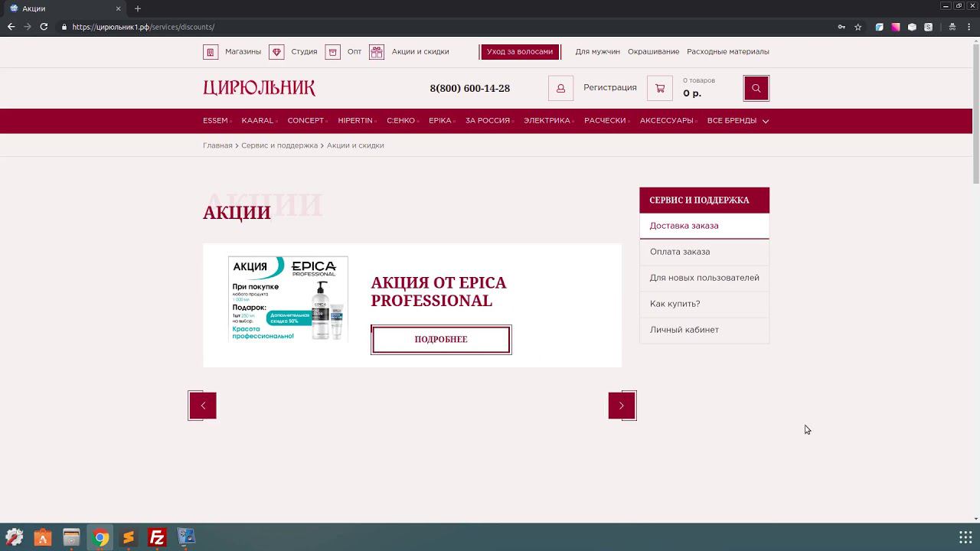Open CONCEPT brand menu
The height and width of the screenshot is (551, 980).
pos(306,121)
